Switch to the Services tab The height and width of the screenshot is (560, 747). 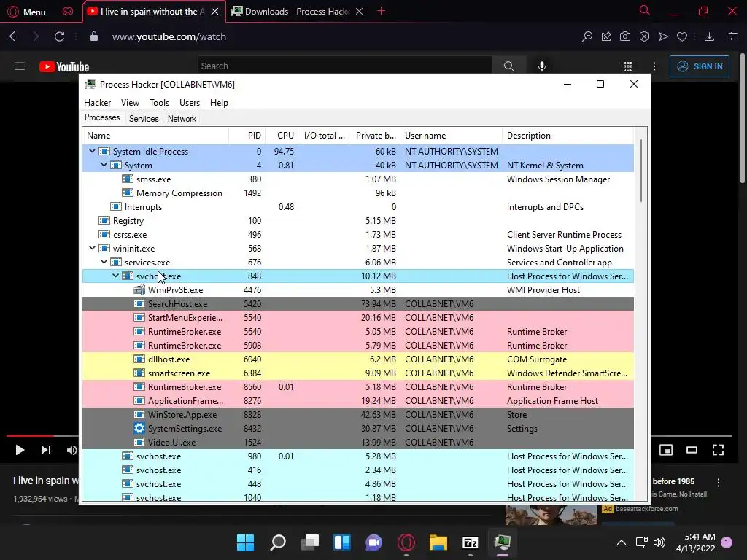pyautogui.click(x=144, y=119)
